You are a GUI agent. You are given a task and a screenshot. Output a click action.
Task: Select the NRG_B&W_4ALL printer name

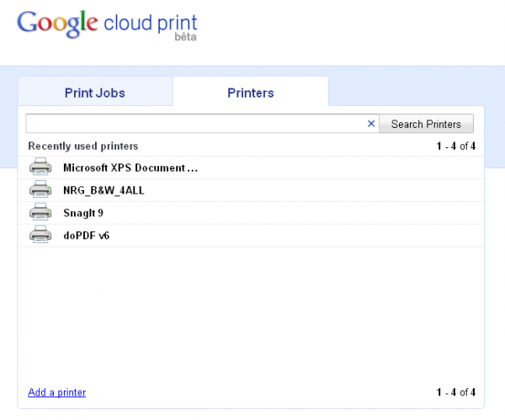(104, 190)
